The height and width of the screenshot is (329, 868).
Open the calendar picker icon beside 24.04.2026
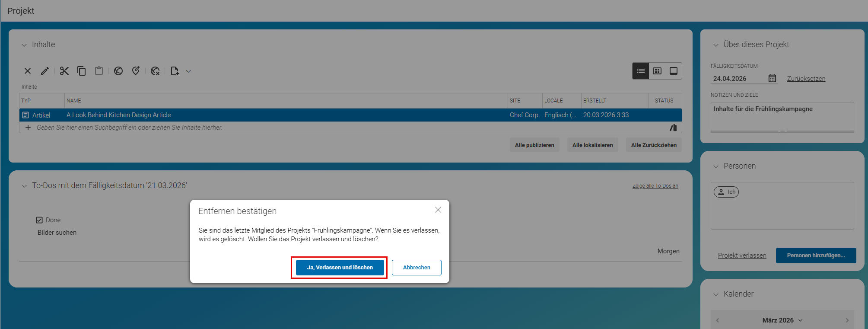click(x=772, y=78)
